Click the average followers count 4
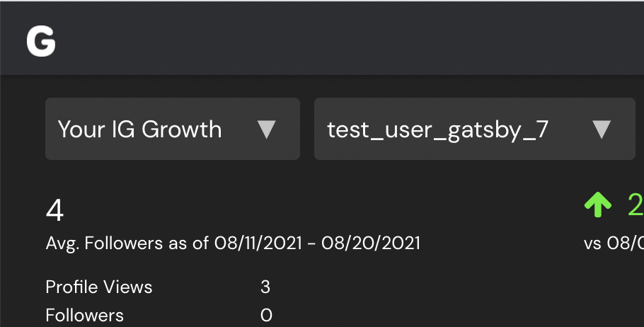 pos(54,210)
